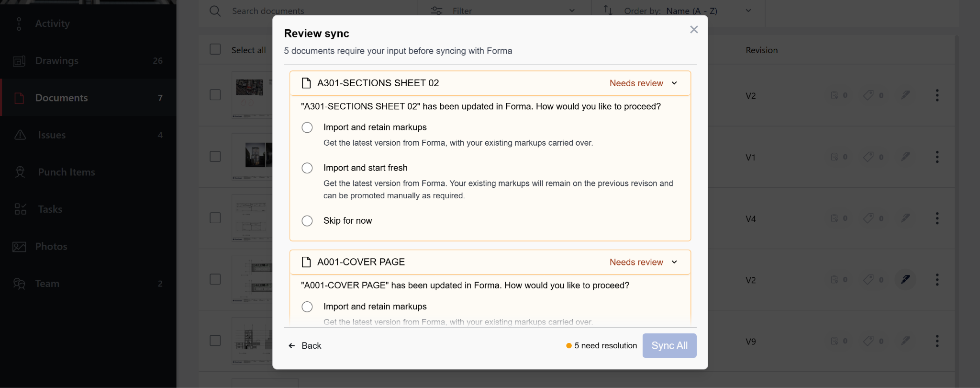Click the A301-SECTIONS SHEET 02 document icon

[x=306, y=83]
